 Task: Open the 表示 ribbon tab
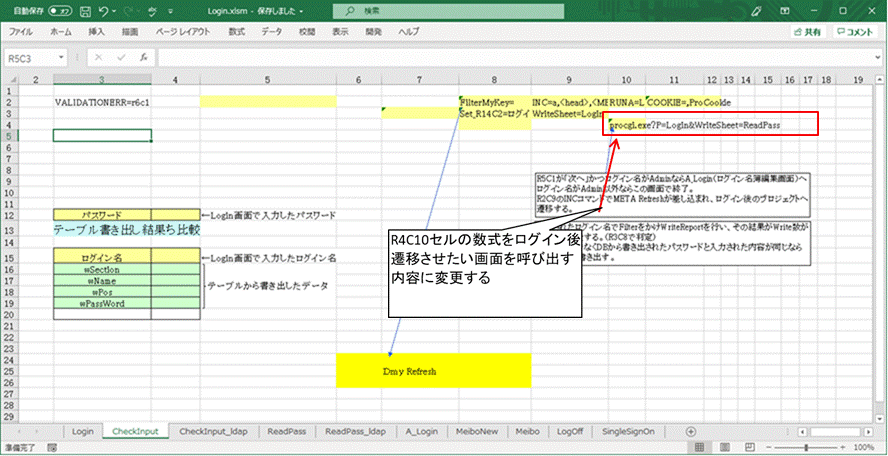340,32
